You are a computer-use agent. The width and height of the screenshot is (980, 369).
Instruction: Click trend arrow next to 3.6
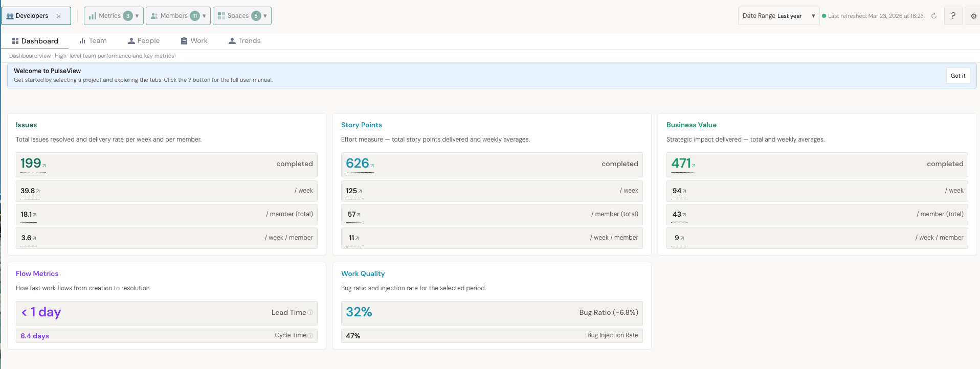point(34,239)
